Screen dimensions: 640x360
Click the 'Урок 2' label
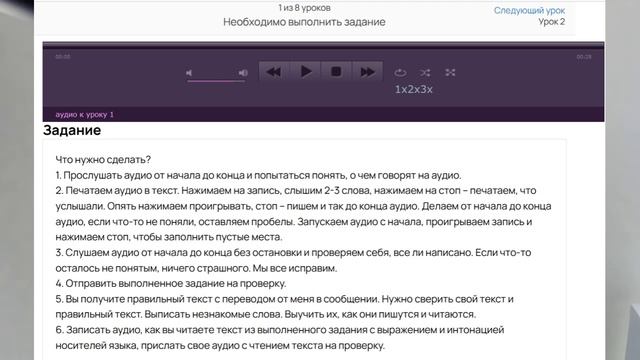click(551, 22)
